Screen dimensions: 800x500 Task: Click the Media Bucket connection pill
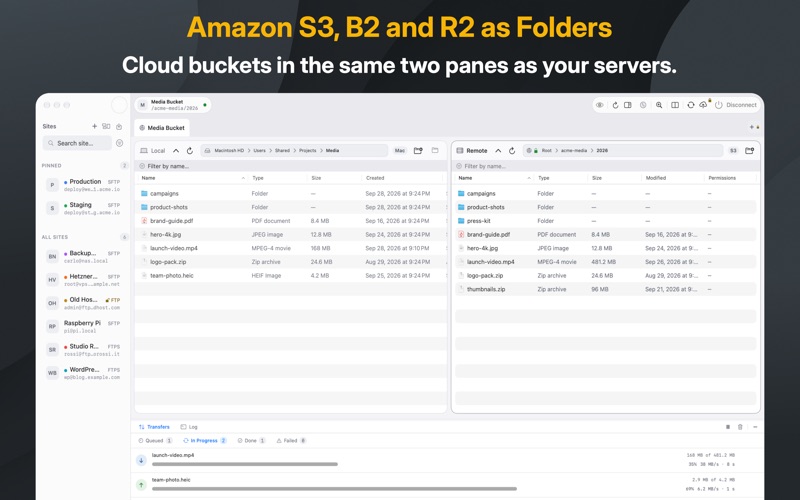coord(173,105)
